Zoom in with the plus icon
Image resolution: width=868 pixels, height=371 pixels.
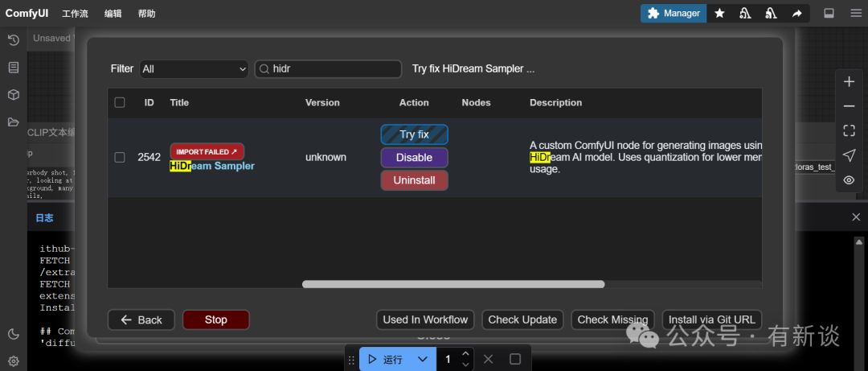pyautogui.click(x=849, y=82)
